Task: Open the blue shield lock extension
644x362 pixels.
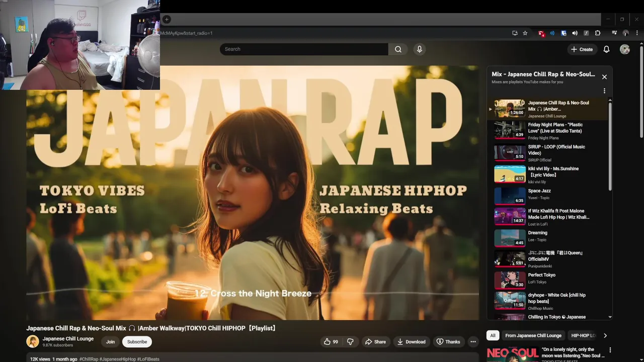Action: click(x=563, y=33)
